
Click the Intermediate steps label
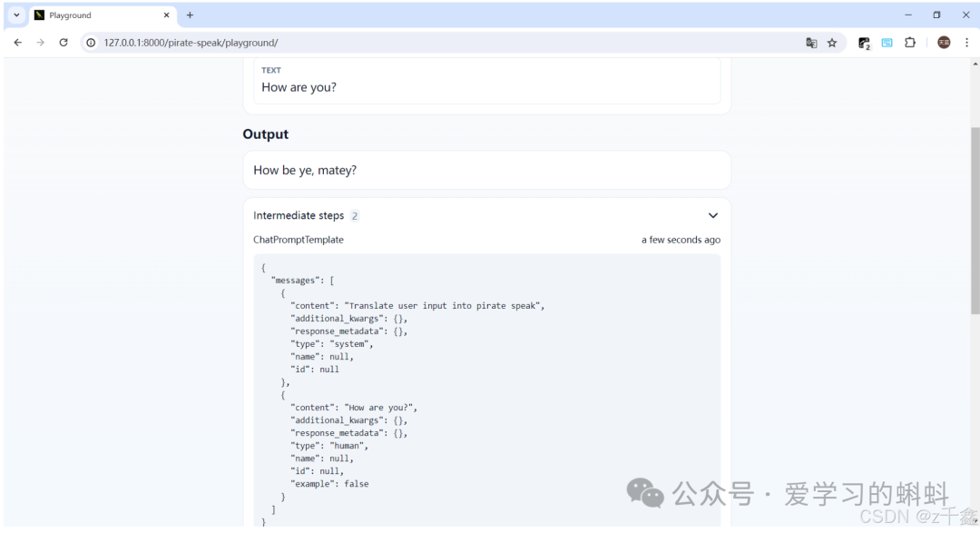pyautogui.click(x=299, y=216)
